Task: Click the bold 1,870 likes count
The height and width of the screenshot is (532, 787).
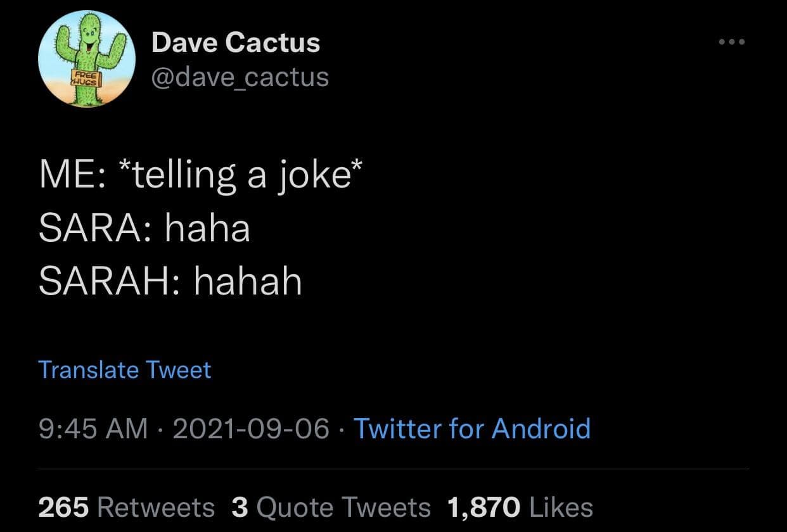Action: (483, 507)
